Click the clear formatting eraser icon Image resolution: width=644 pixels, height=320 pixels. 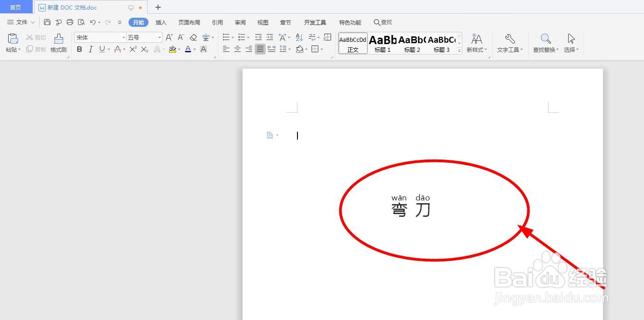pos(193,37)
